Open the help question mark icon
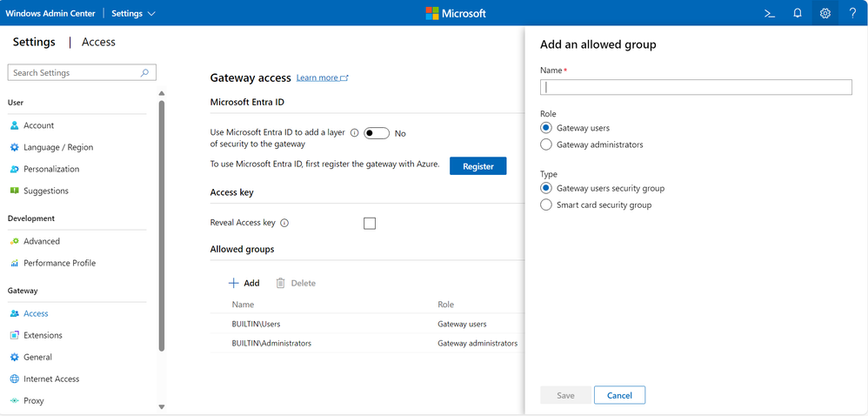 (853, 13)
